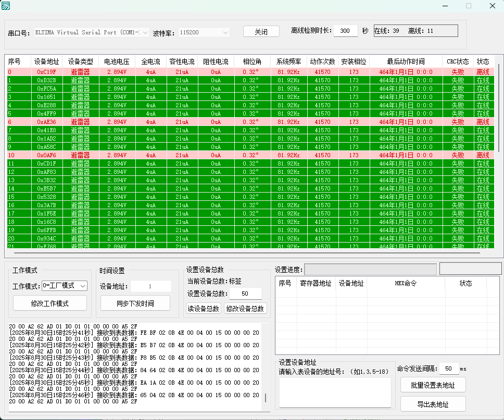Click the 修改设备总数 button

point(245,308)
